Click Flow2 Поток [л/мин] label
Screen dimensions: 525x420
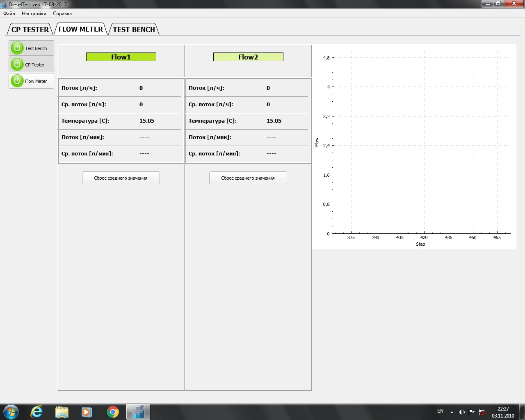(x=210, y=137)
